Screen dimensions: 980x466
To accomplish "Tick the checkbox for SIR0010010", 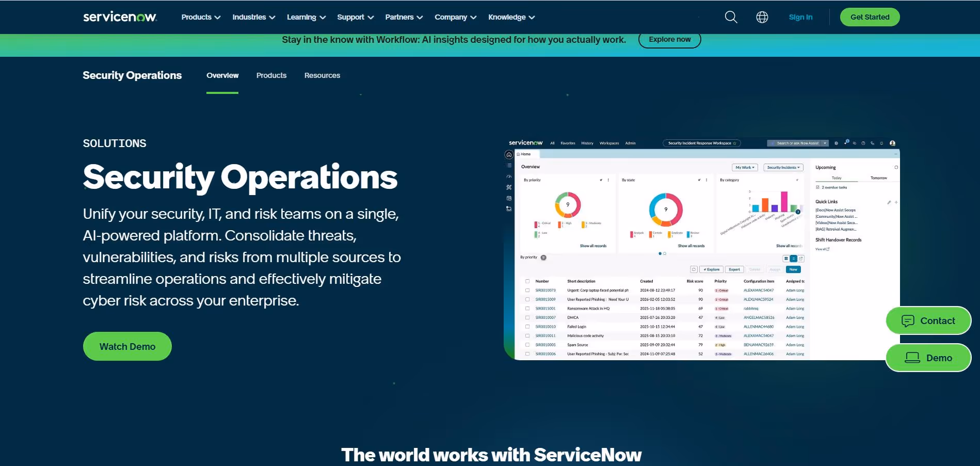I will point(527,327).
